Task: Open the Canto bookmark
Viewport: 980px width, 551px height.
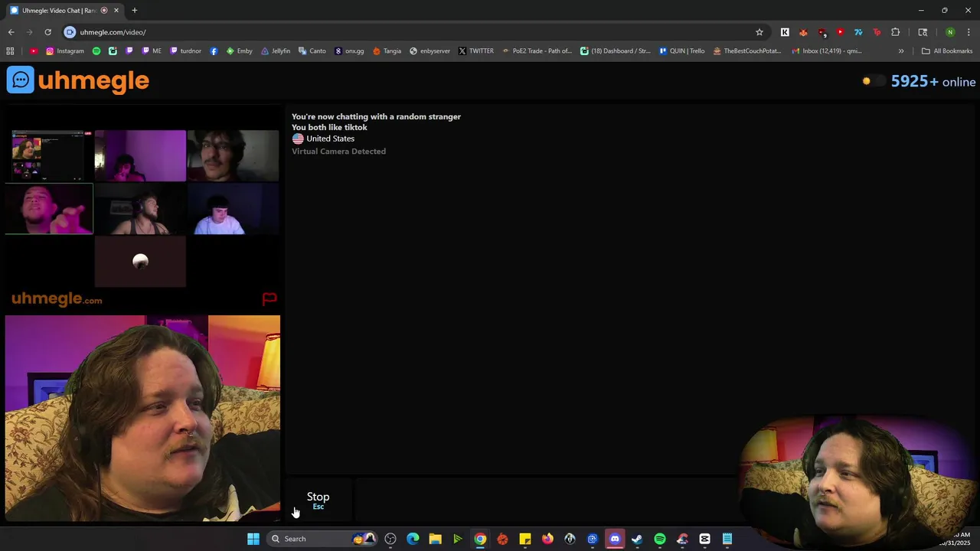Action: point(312,51)
